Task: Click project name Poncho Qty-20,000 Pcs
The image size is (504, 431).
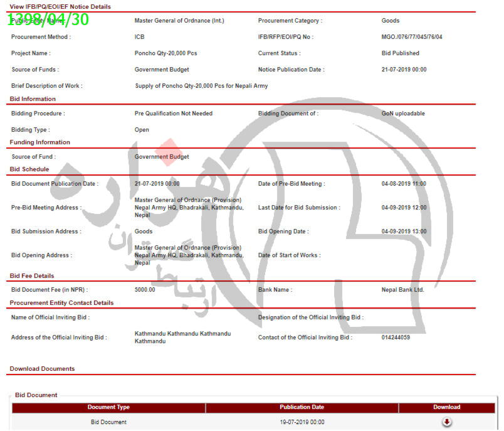Action: tap(165, 53)
